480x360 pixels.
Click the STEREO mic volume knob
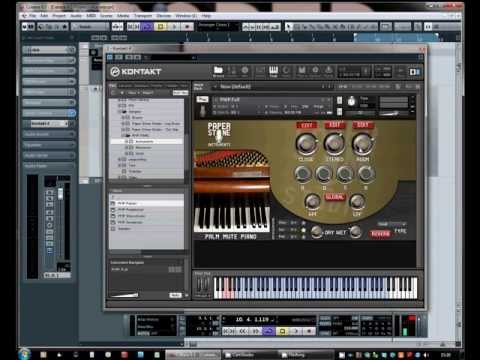click(334, 144)
